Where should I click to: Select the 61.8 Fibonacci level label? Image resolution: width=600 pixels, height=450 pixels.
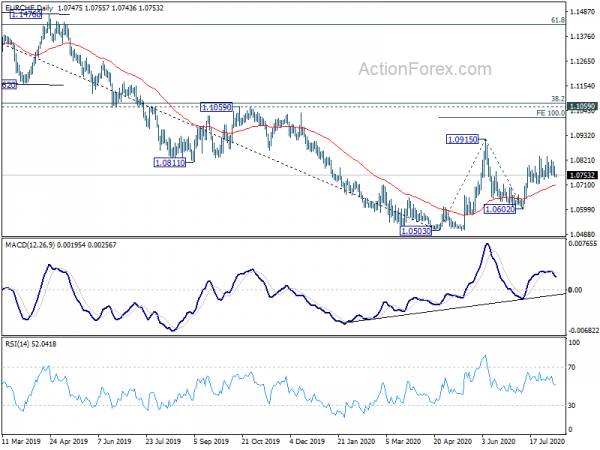[555, 19]
